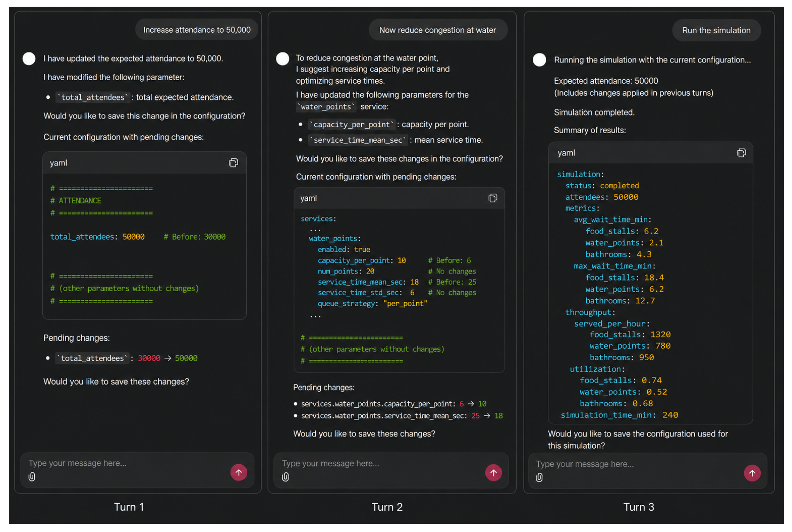Click the assistant avatar in Turn 2

coord(282,59)
